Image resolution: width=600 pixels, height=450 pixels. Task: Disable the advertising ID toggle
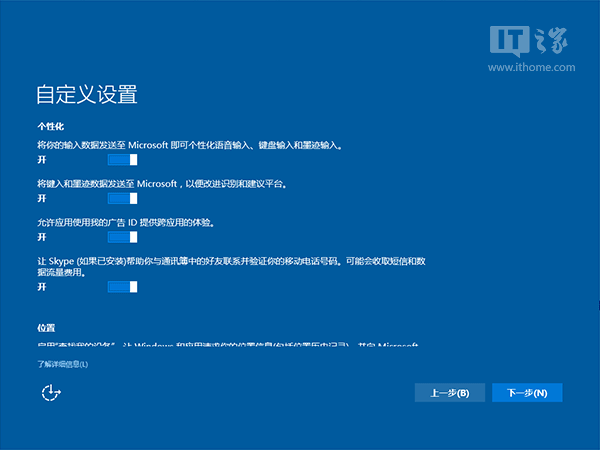click(x=122, y=237)
